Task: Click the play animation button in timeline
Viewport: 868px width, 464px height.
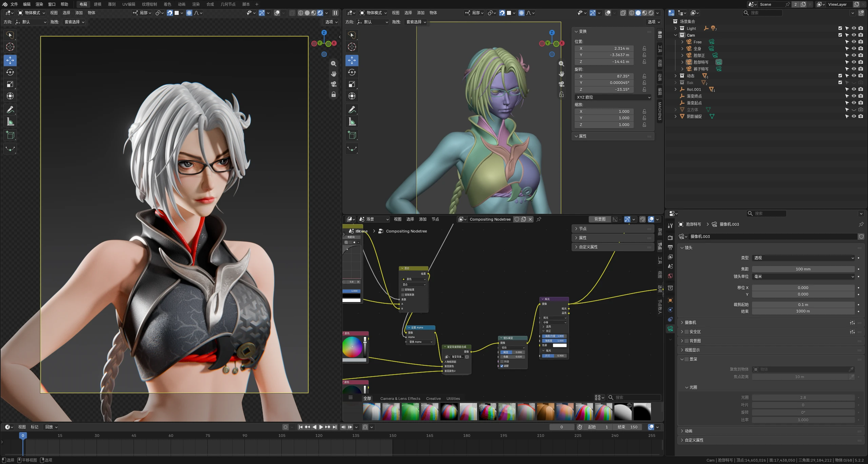Action: 321,427
